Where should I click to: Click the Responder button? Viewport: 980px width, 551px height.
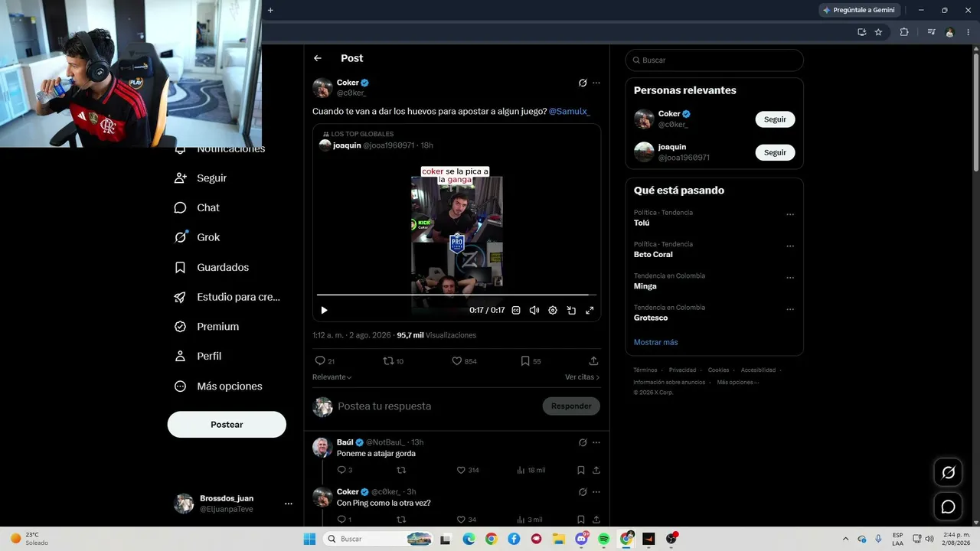[x=571, y=406]
